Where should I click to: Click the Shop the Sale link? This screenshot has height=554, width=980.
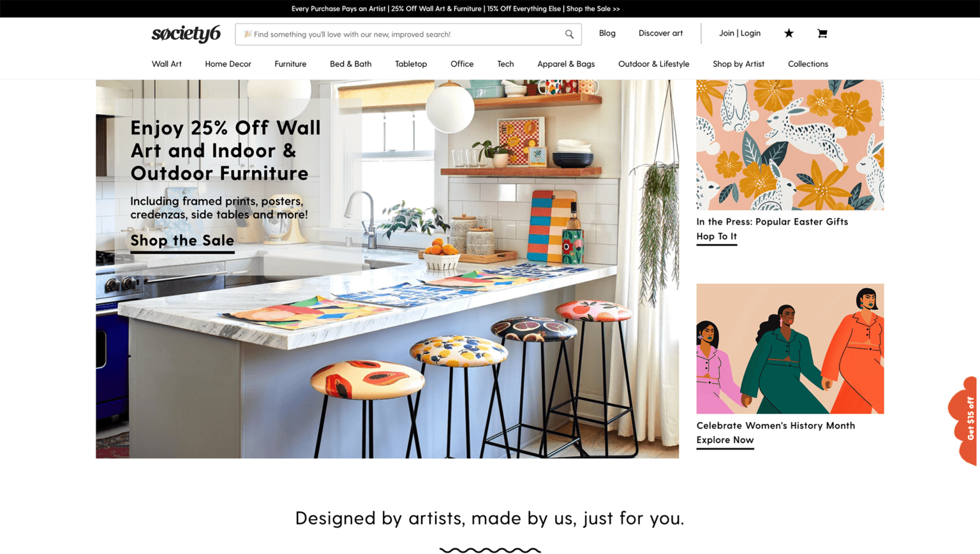[182, 241]
